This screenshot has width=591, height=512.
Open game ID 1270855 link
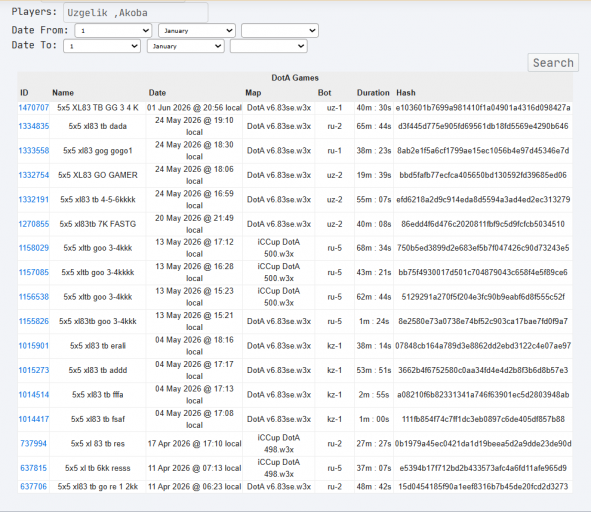click(34, 224)
